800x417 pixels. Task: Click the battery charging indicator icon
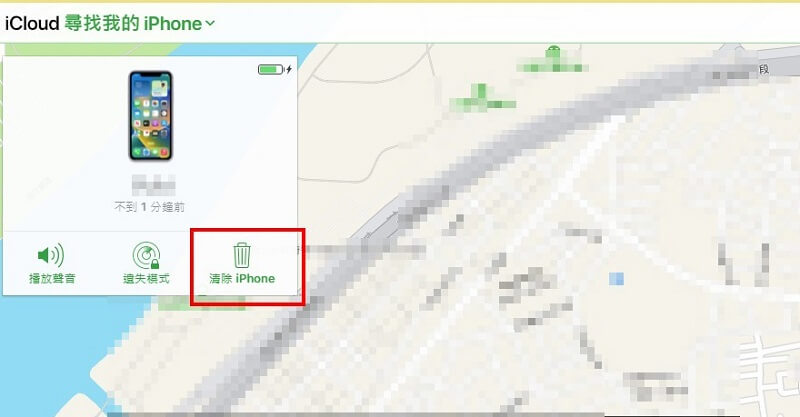coord(274,69)
